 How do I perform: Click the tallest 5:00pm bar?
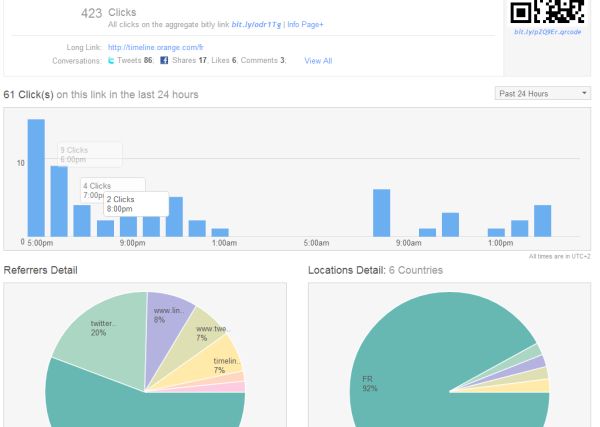pyautogui.click(x=36, y=178)
